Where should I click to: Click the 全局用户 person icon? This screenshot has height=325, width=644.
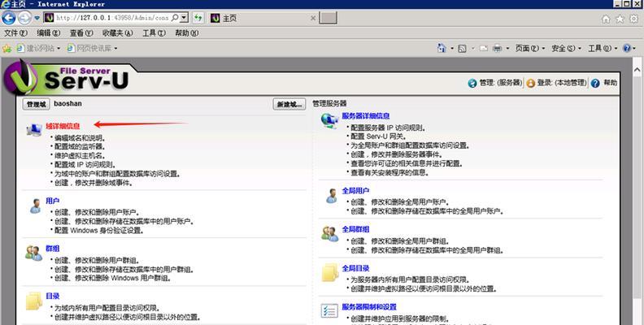coord(331,196)
